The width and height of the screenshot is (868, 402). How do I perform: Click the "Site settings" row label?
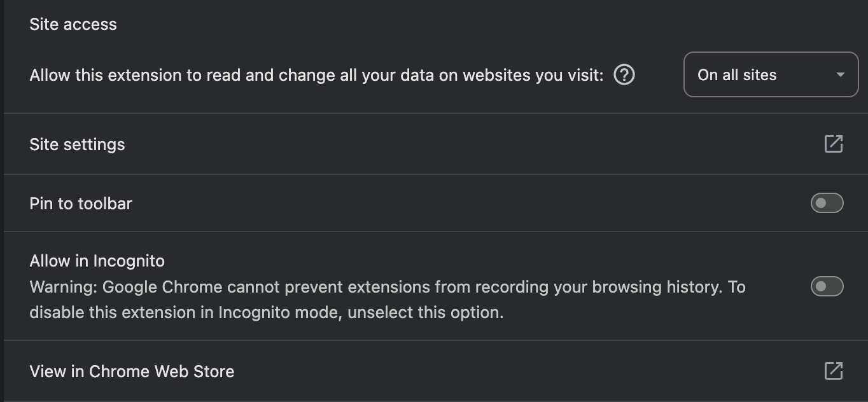click(x=77, y=144)
